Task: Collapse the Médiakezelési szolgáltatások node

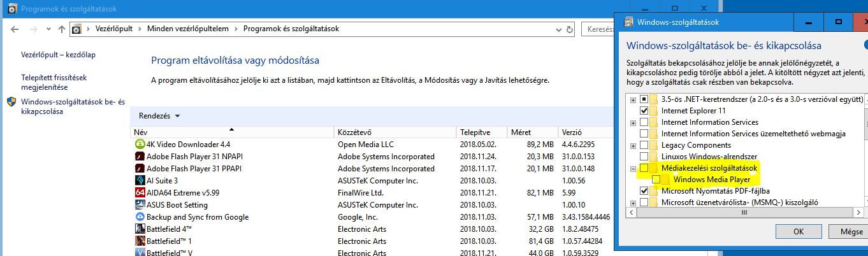Action: click(633, 169)
